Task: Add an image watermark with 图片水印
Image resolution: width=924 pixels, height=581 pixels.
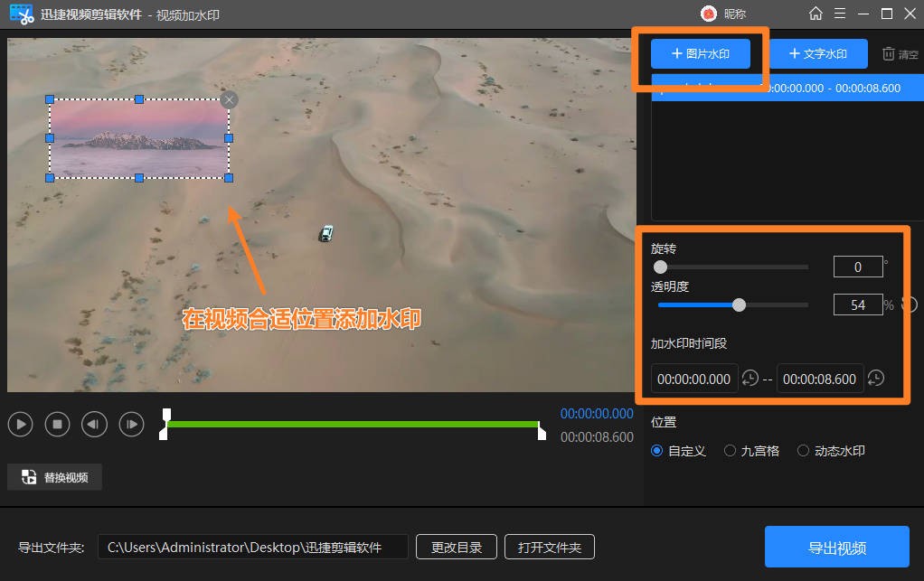Action: (x=700, y=54)
